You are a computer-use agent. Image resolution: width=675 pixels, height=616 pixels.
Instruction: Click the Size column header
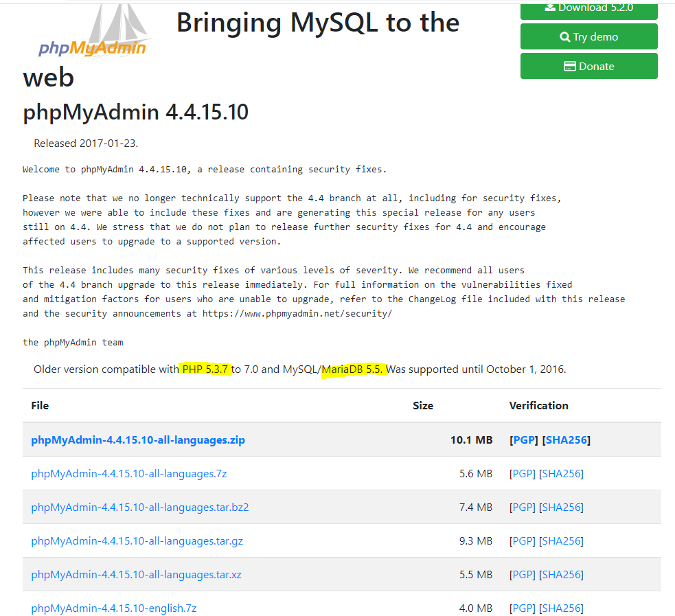[423, 405]
